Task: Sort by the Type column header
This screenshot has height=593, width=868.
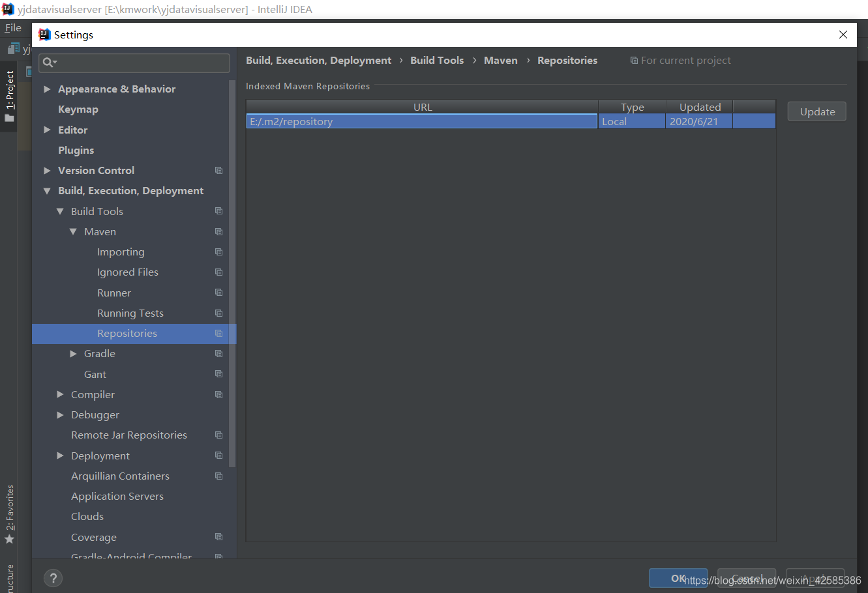Action: (633, 107)
